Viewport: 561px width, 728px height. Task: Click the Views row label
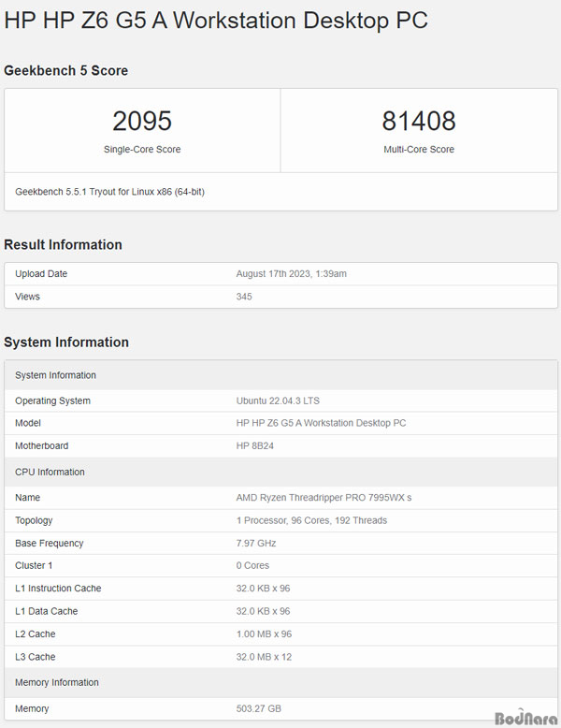point(27,297)
